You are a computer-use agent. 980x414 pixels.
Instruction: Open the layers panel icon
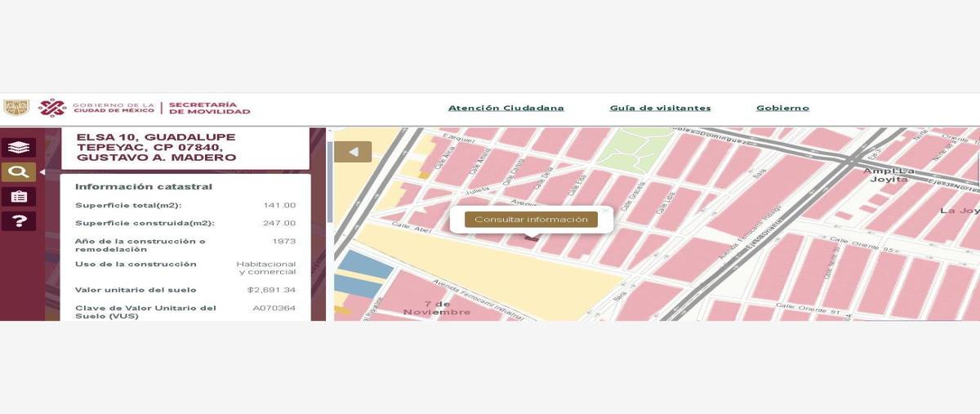pyautogui.click(x=18, y=148)
